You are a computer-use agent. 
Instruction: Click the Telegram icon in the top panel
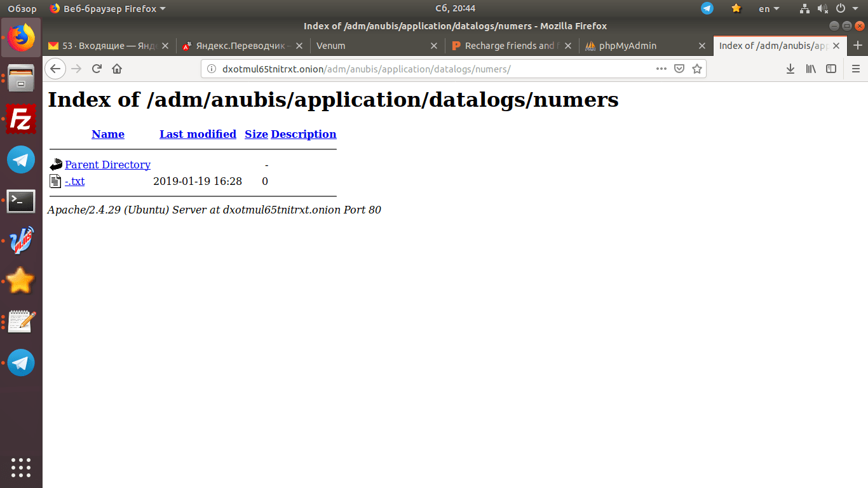pyautogui.click(x=707, y=8)
